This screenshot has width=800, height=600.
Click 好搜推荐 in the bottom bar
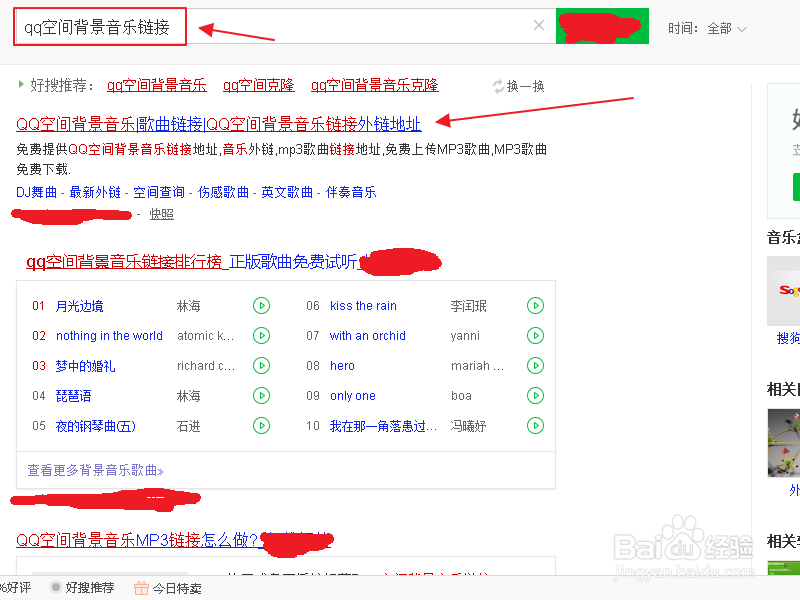pyautogui.click(x=83, y=588)
